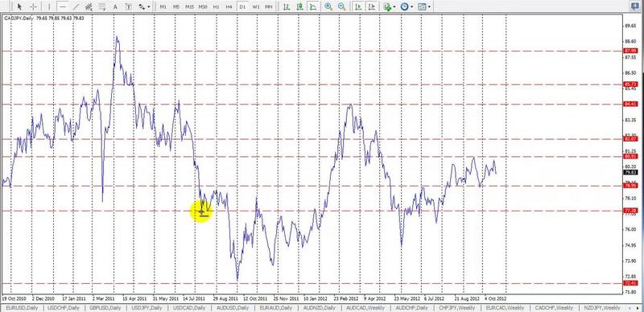Switch to M15 timeframe
644x312 pixels.
coord(189,6)
